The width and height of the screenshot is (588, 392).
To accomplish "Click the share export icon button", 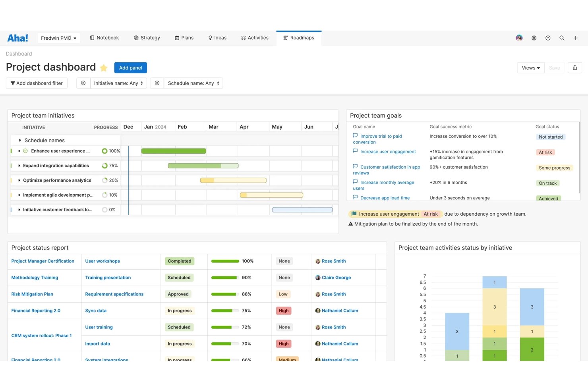I will (x=575, y=68).
